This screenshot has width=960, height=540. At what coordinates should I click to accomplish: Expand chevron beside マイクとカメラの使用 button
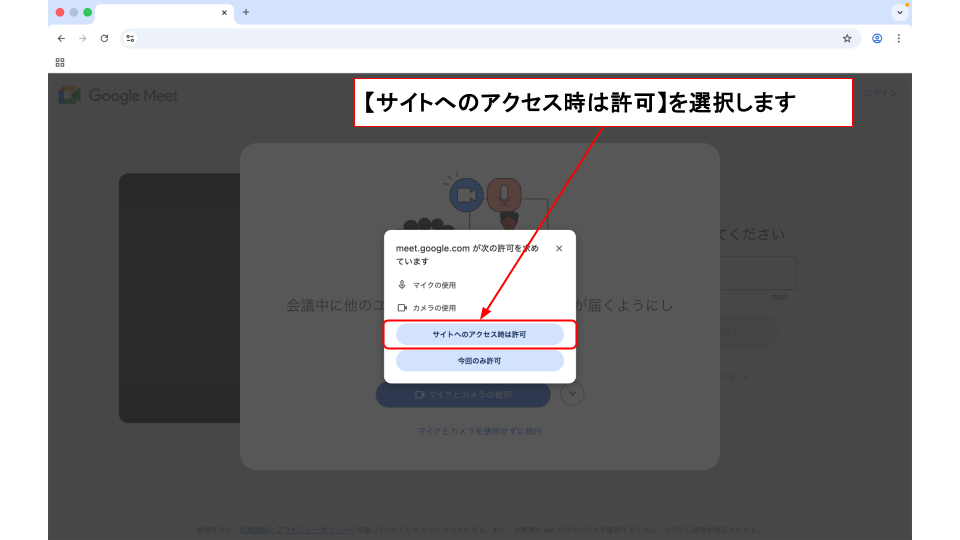coord(572,394)
